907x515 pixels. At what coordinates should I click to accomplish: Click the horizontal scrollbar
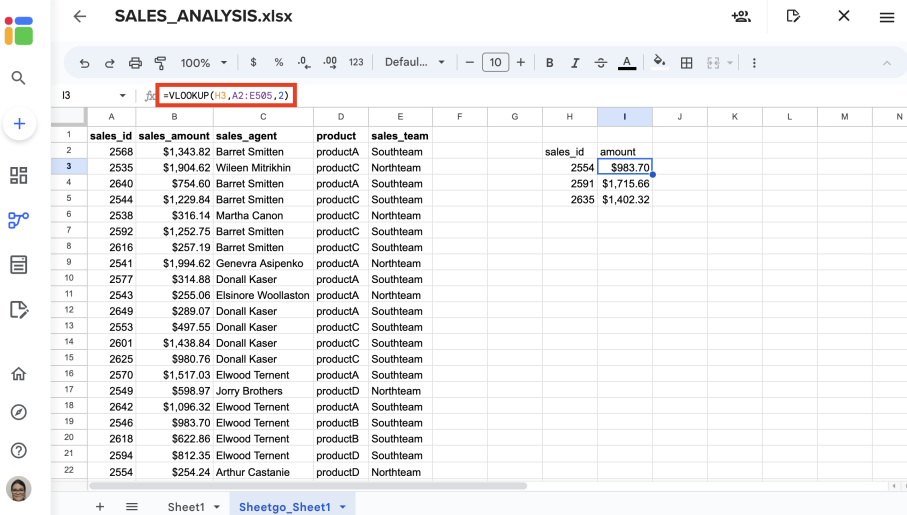click(x=308, y=486)
